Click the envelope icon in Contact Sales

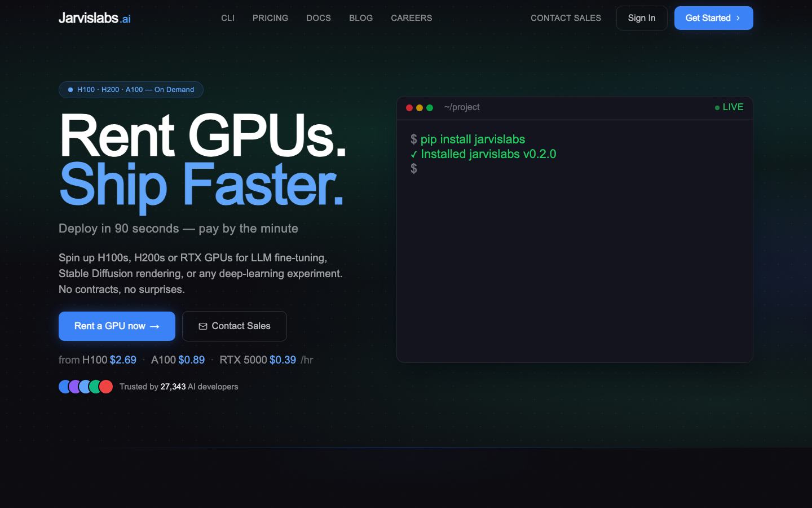(203, 326)
